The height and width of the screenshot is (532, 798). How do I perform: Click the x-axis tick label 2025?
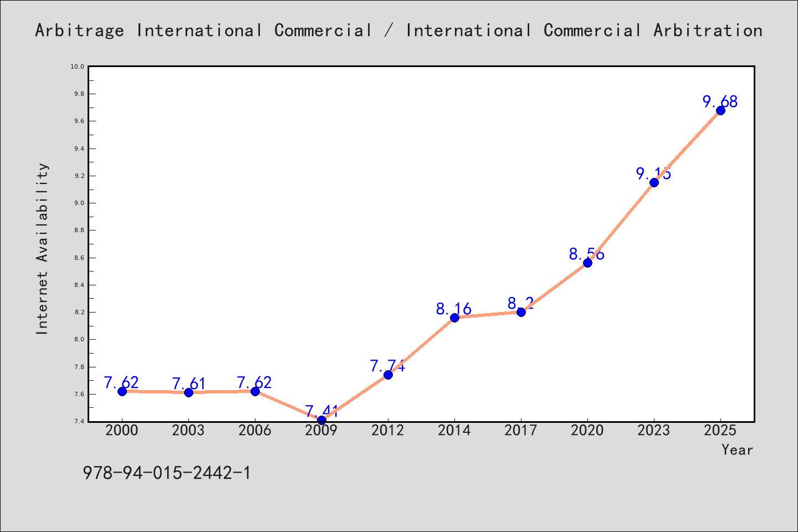click(720, 431)
